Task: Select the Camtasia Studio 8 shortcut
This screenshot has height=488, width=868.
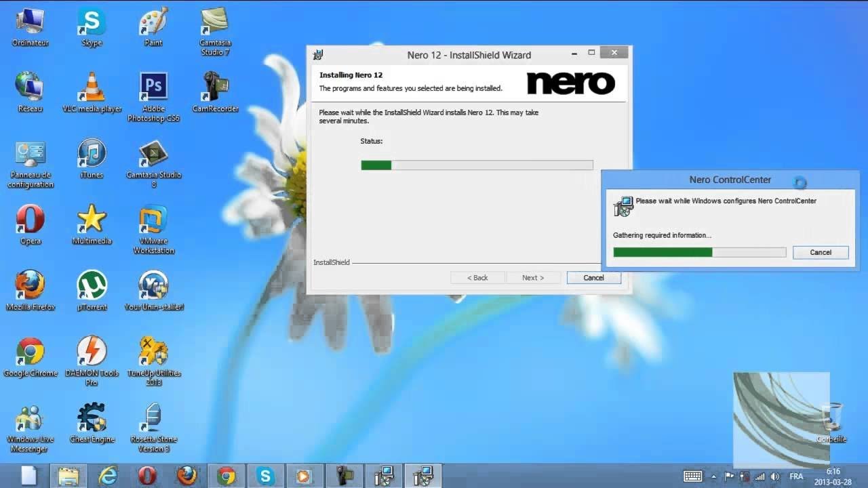Action: [x=153, y=165]
